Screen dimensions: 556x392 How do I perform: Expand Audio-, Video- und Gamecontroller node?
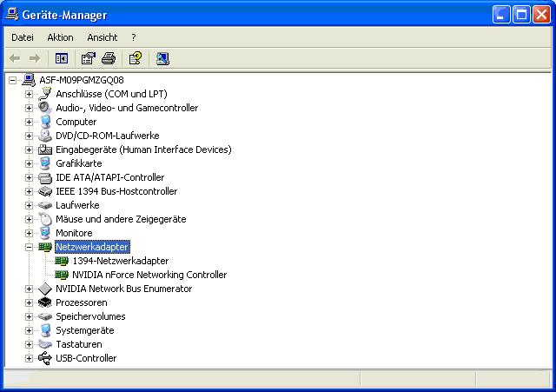point(29,108)
